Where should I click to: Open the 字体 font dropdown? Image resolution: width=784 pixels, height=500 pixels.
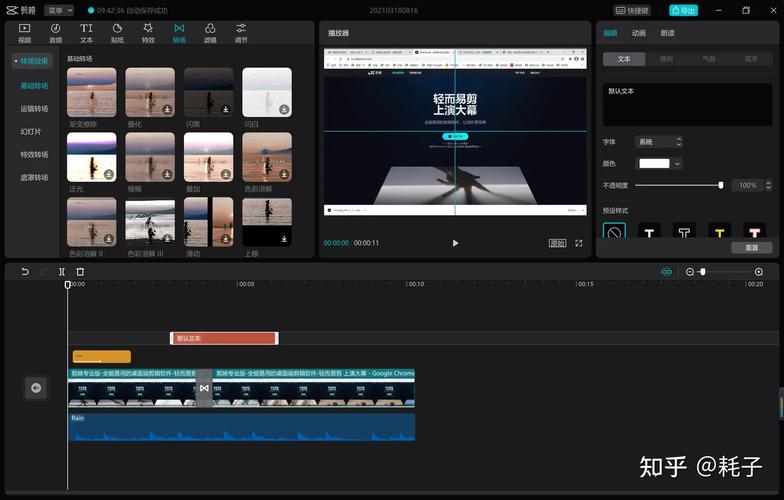pos(659,142)
